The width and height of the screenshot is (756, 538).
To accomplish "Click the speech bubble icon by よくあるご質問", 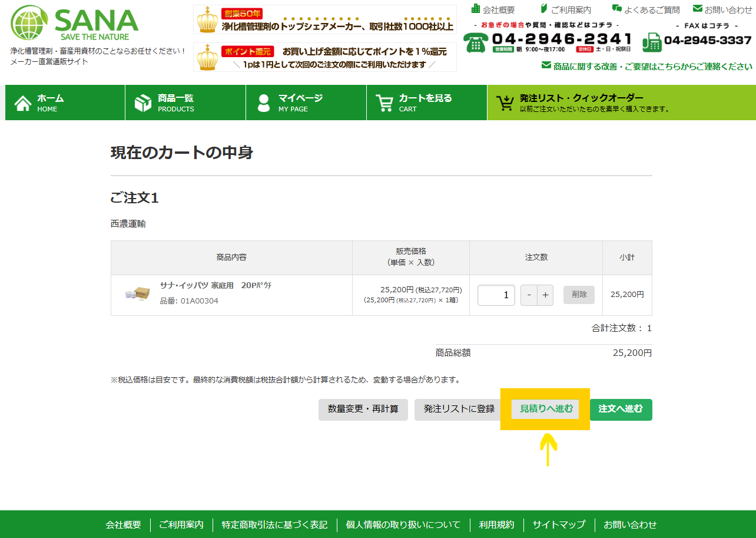I will (x=617, y=9).
